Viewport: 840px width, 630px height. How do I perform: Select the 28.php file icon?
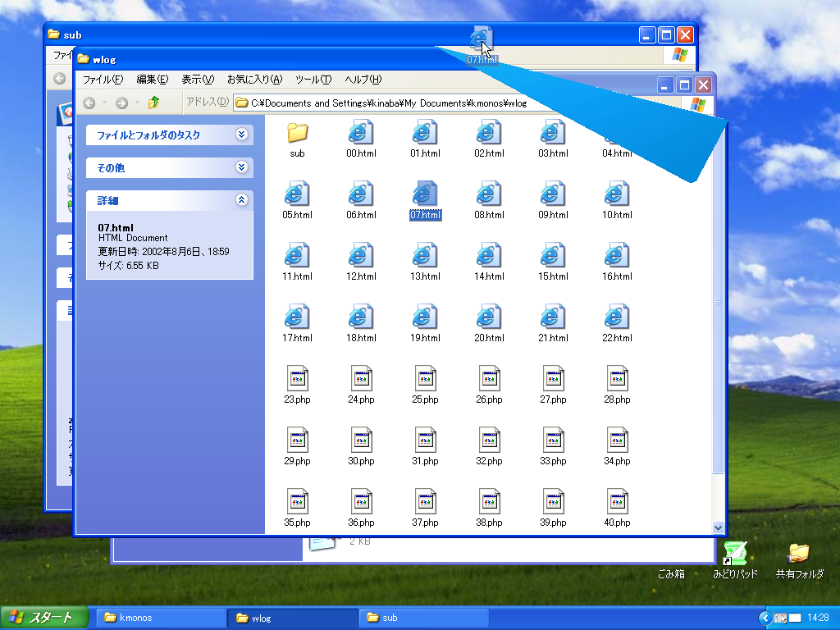coord(617,379)
